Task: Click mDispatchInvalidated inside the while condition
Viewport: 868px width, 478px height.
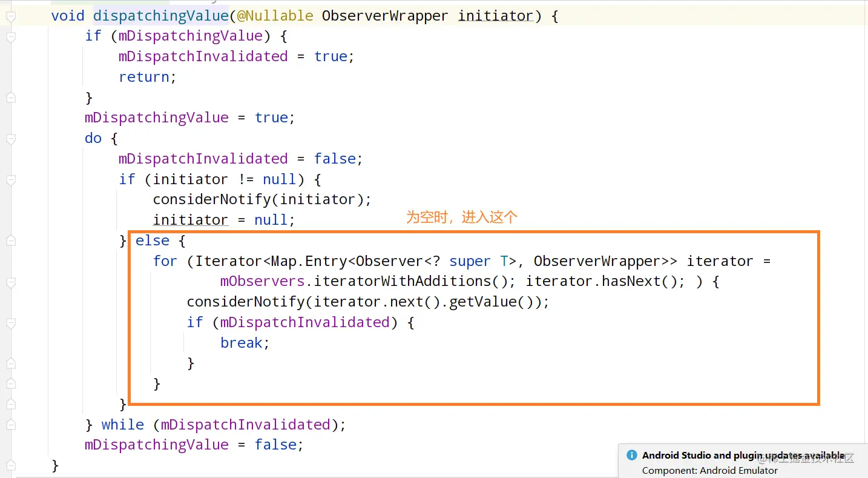Action: point(245,425)
